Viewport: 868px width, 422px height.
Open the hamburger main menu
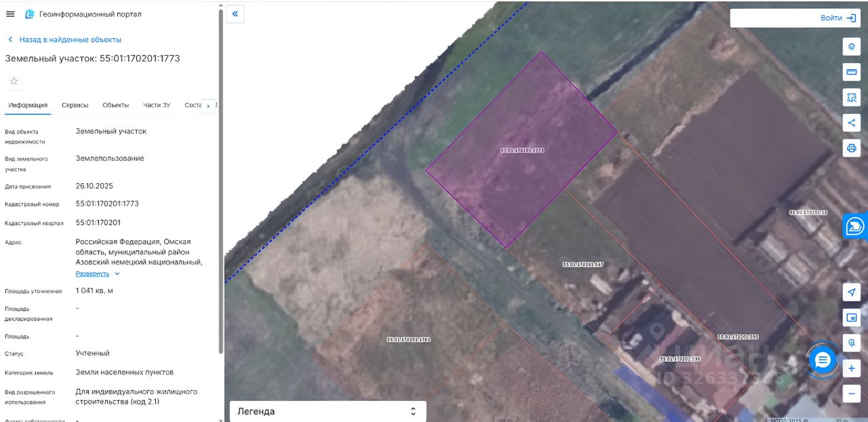tap(10, 14)
